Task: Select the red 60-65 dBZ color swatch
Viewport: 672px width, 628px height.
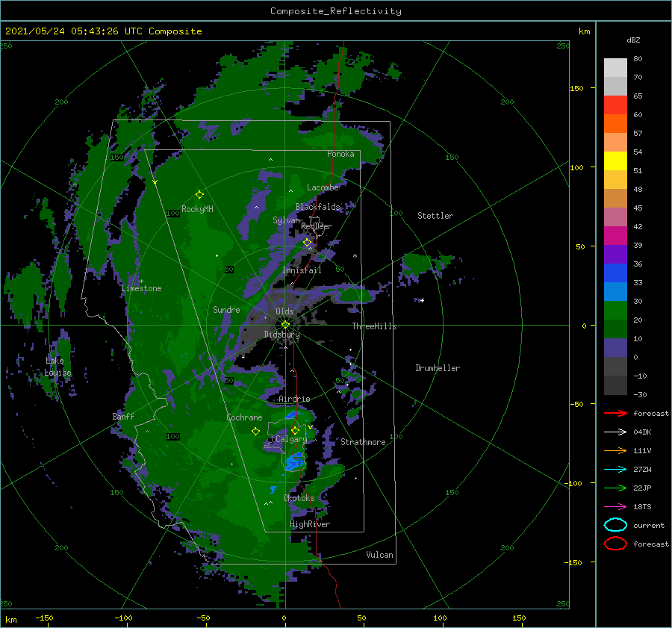Action: pyautogui.click(x=615, y=105)
